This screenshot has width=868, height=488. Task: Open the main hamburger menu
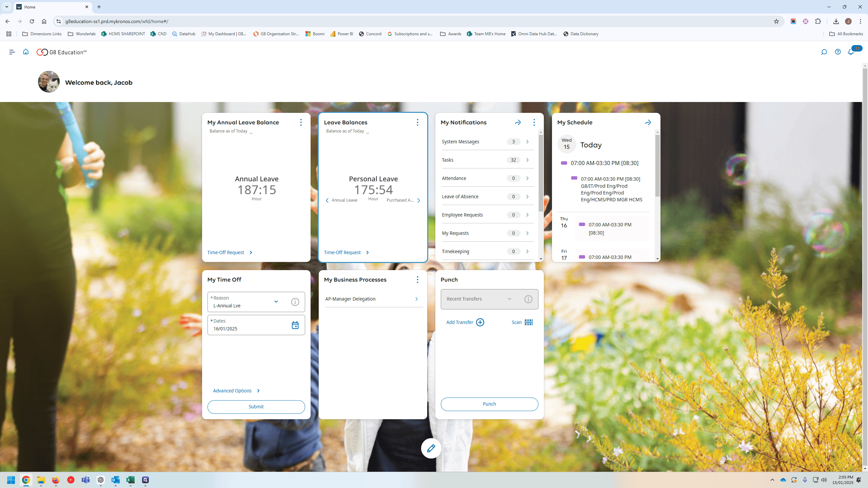[x=12, y=52]
